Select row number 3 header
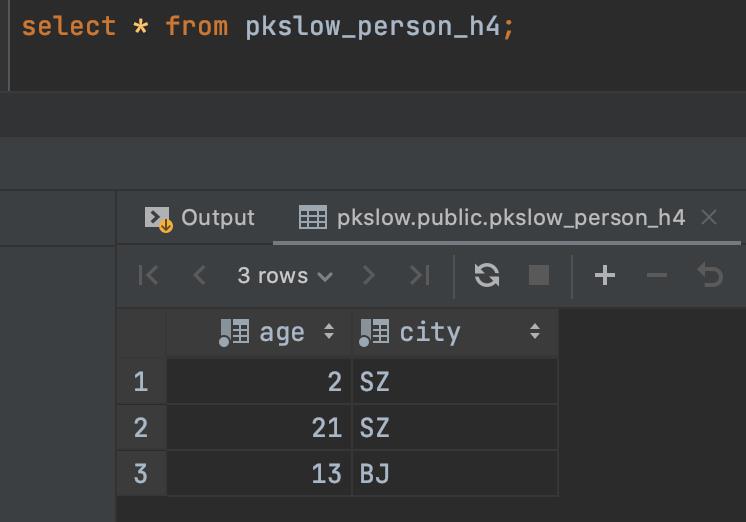 (x=140, y=473)
